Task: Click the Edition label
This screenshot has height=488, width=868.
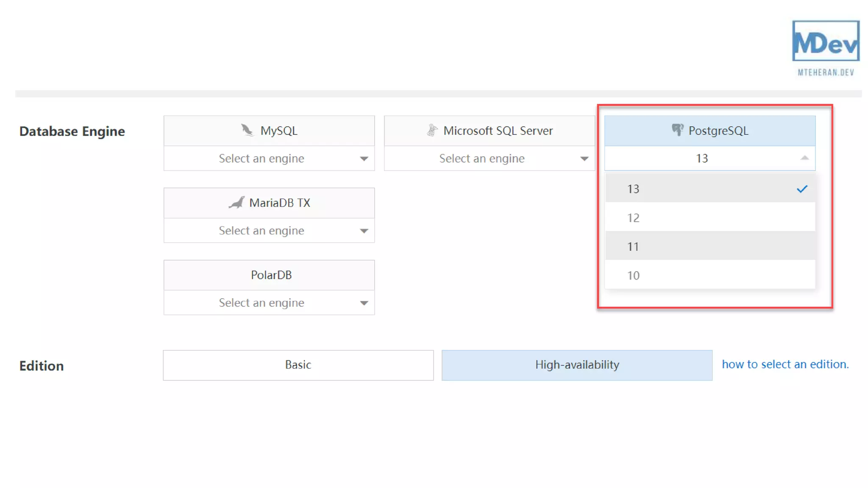Action: (42, 366)
